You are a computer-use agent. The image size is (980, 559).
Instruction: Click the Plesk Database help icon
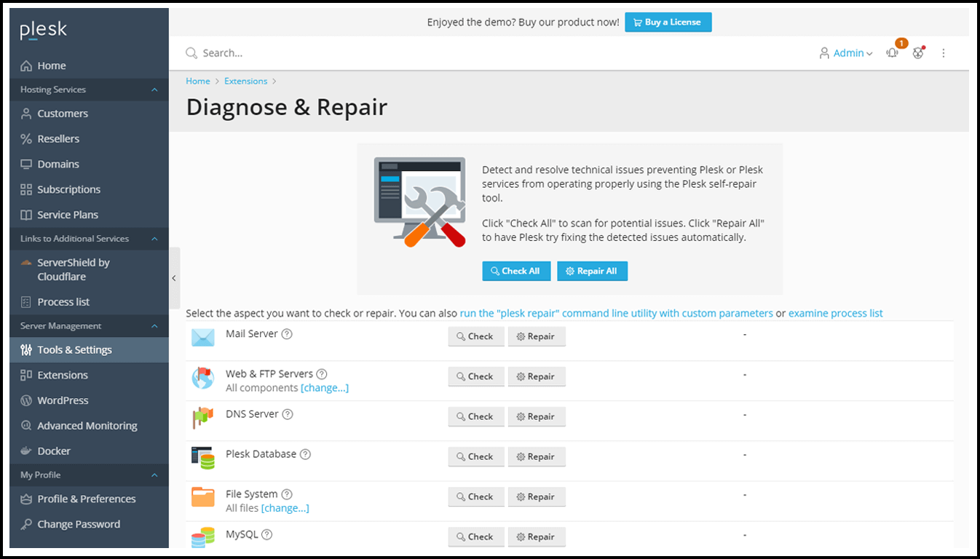pyautogui.click(x=305, y=454)
